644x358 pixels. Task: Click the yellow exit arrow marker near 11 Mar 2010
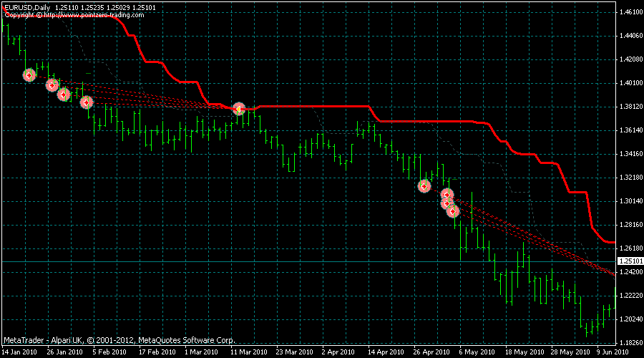click(238, 109)
